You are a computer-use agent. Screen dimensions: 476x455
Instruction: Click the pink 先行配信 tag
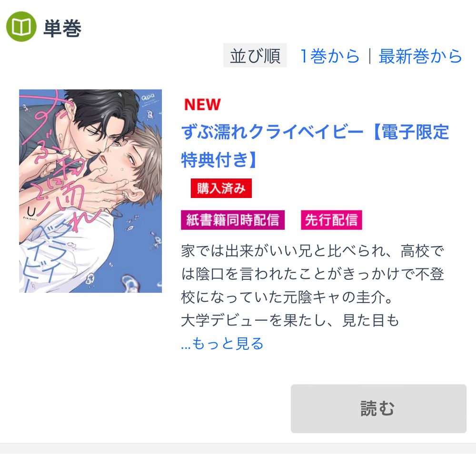pos(331,220)
